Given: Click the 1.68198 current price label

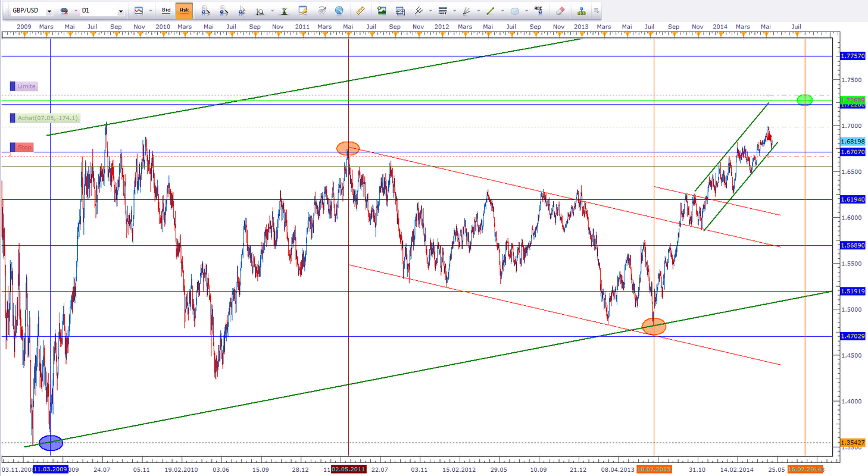Looking at the screenshot, I should [x=853, y=142].
